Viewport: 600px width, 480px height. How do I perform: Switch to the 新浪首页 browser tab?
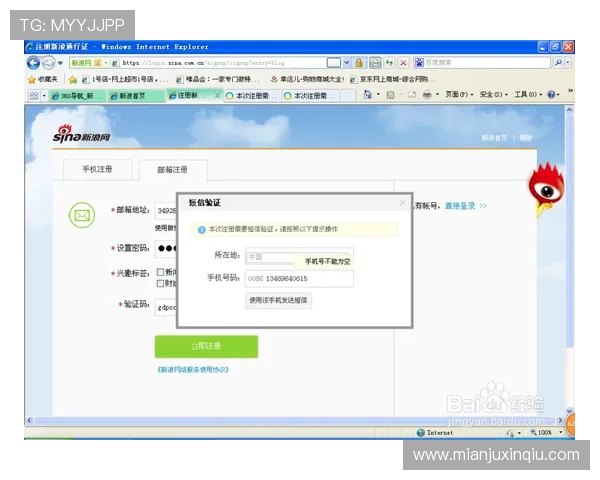135,96
